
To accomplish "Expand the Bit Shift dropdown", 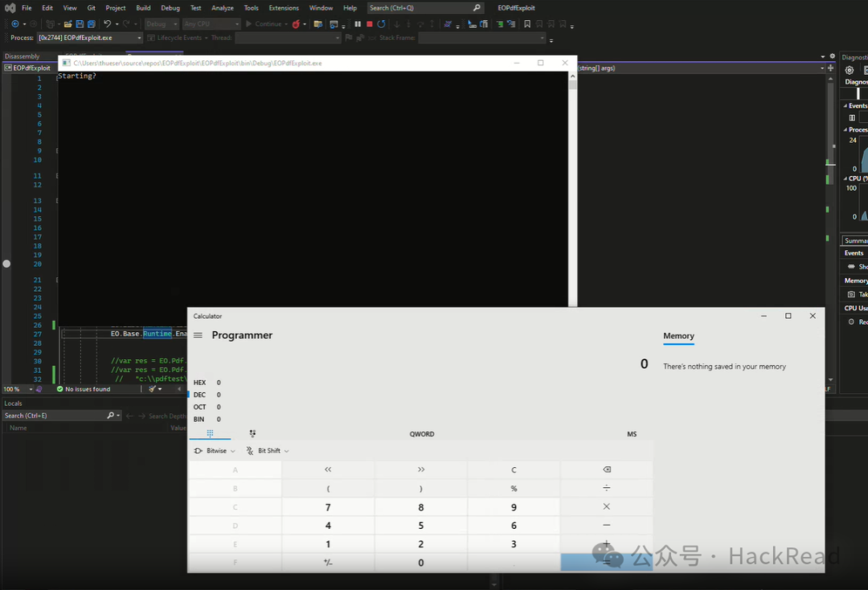I will (x=268, y=450).
